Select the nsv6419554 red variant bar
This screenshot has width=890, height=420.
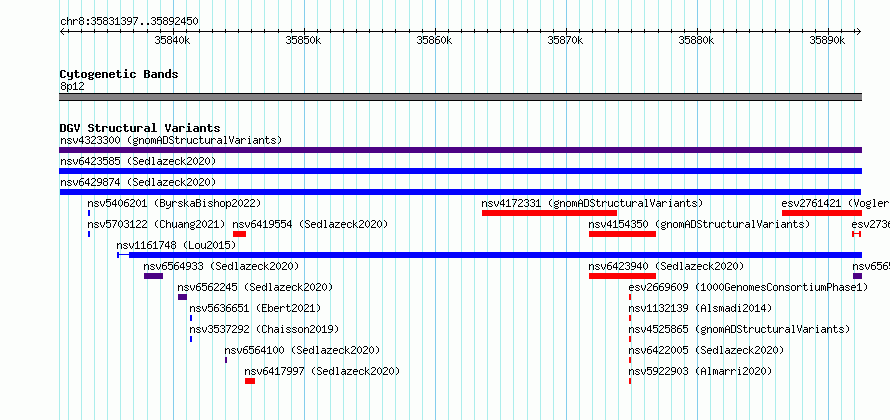tap(239, 234)
